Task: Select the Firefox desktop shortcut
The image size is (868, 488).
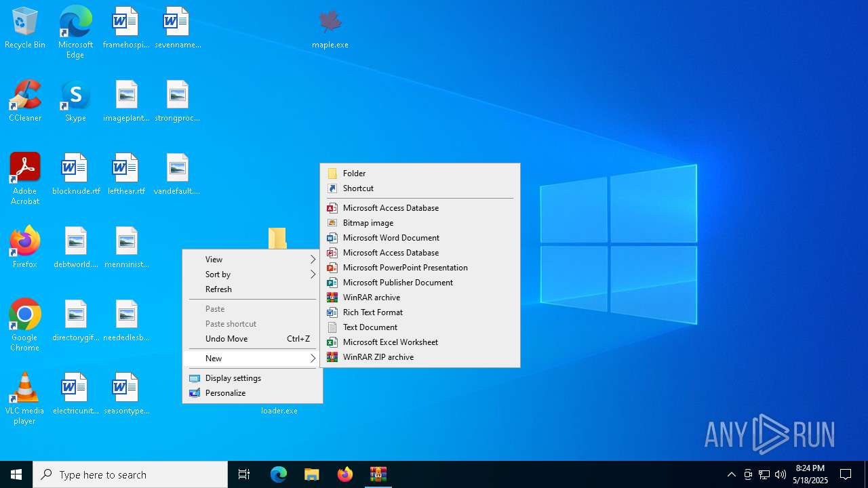Action: click(x=25, y=247)
